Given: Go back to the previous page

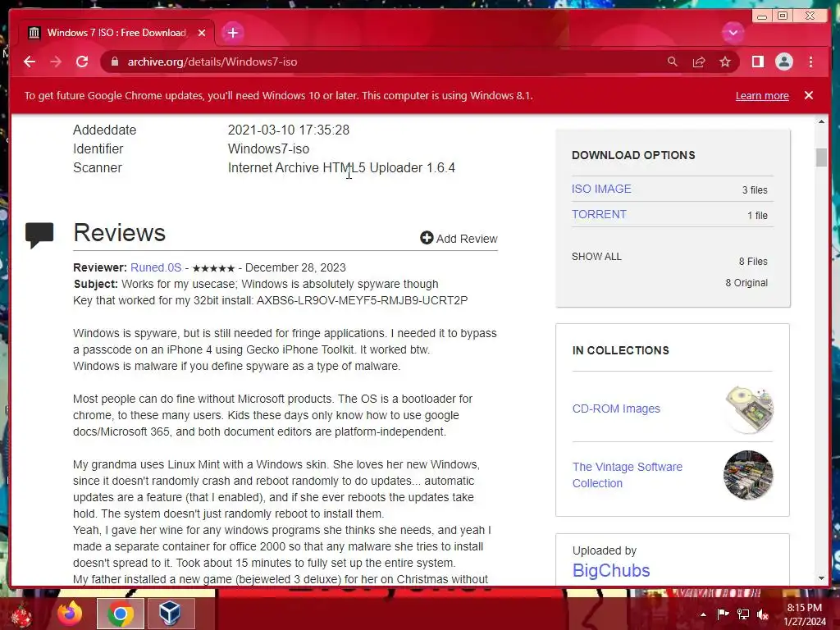Looking at the screenshot, I should 30,62.
